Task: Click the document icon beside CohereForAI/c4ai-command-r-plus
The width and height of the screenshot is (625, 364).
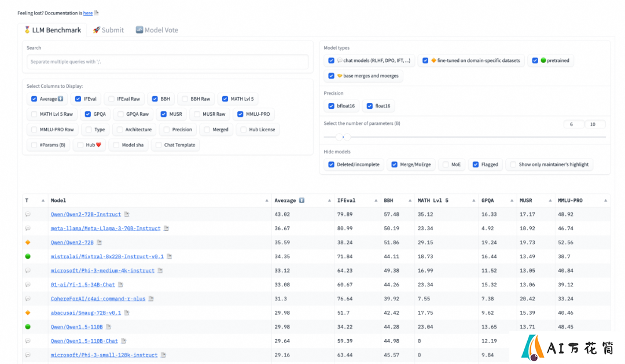Action: click(x=151, y=299)
